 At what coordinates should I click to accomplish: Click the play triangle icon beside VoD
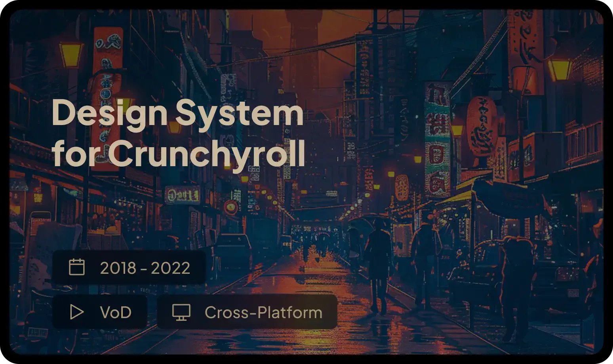tap(76, 312)
